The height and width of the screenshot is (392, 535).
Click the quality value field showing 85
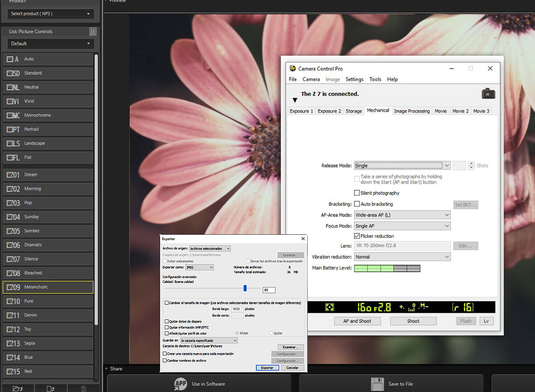click(269, 290)
